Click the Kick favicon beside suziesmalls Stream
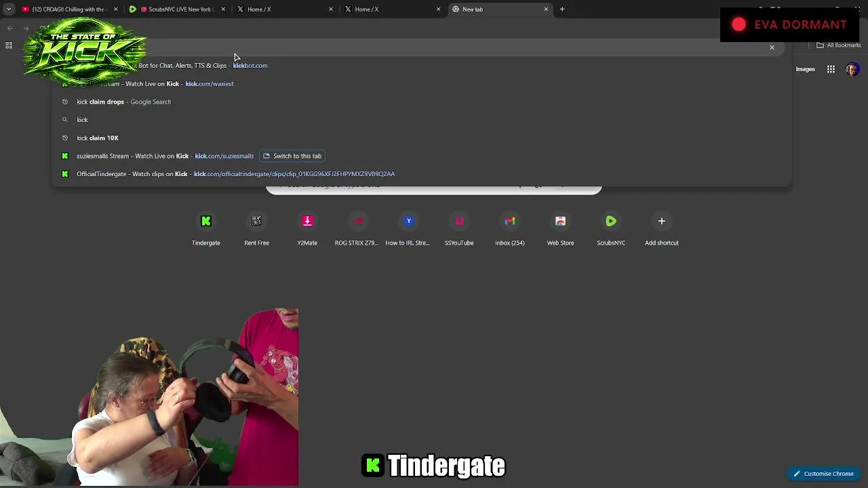This screenshot has width=868, height=488. point(65,156)
